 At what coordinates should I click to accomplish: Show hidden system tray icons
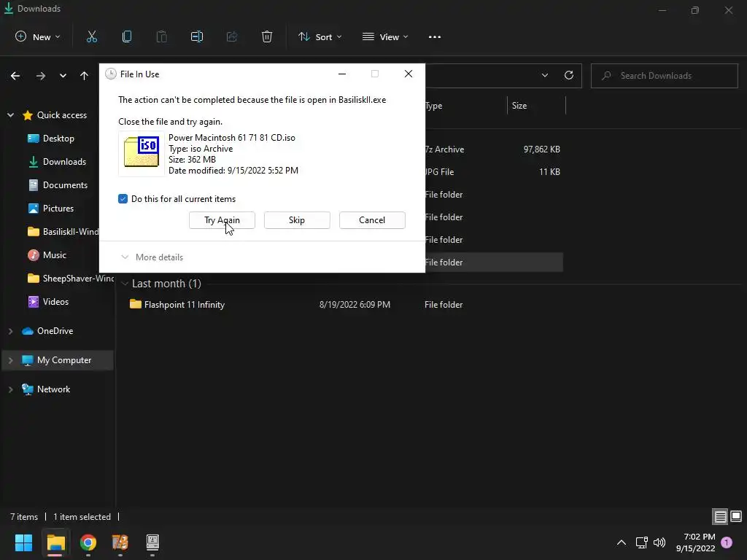coord(622,542)
